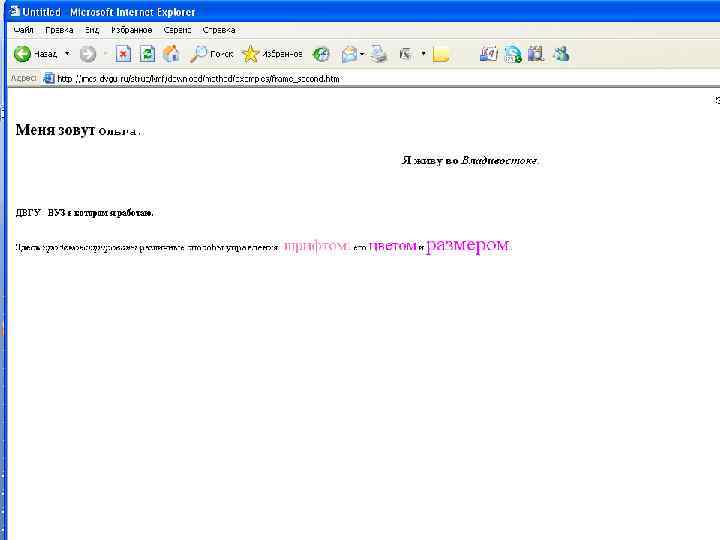This screenshot has width=720, height=540.
Task: Open Search (Поиск) magnifier button
Action: (212, 54)
